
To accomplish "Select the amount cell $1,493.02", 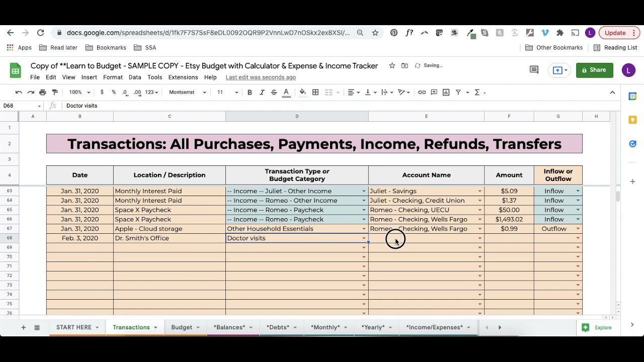I will point(509,219).
